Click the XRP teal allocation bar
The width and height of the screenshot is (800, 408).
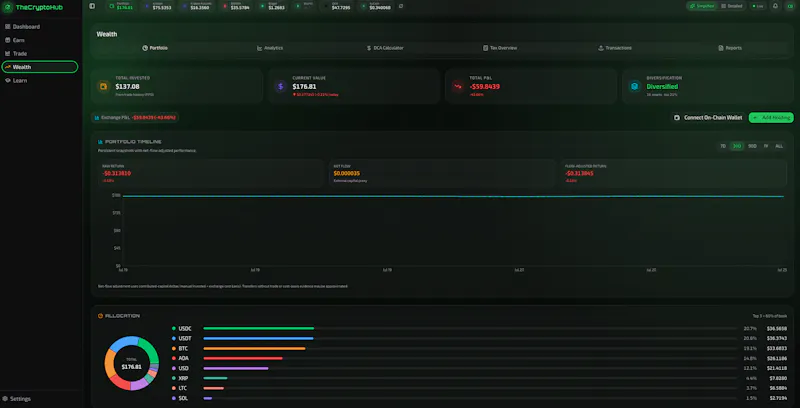215,378
